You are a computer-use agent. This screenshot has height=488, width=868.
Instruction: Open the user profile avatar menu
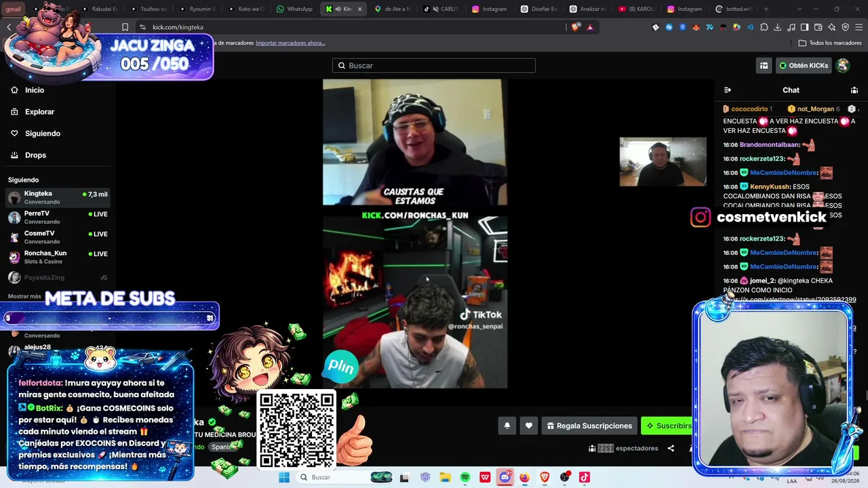pos(843,66)
